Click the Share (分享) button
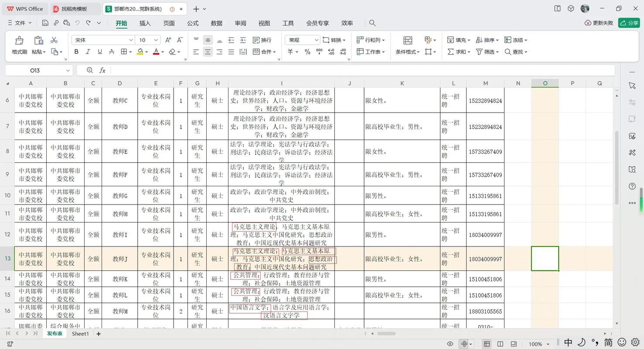 point(629,23)
